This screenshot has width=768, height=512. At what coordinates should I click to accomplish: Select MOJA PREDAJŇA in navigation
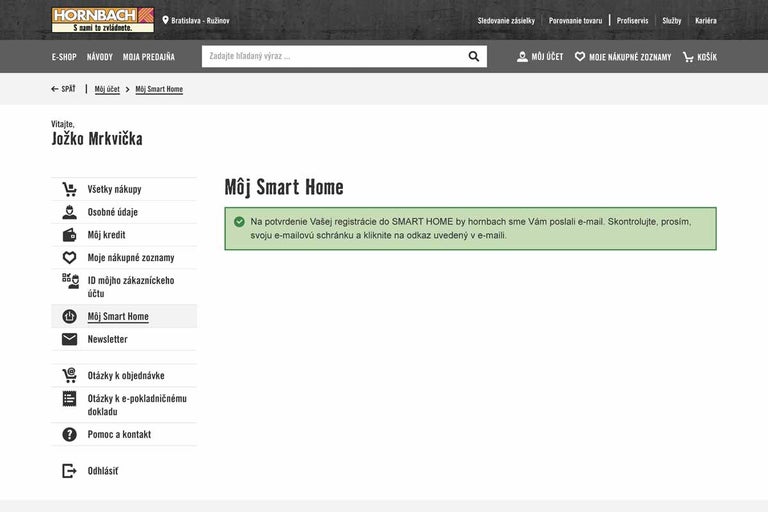coord(148,57)
